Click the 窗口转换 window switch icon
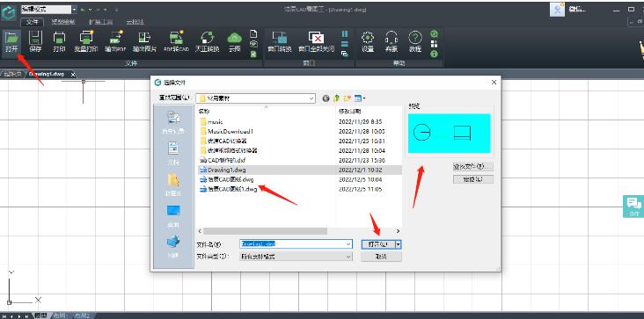Viewport: 644px width, 319px height. [280, 41]
